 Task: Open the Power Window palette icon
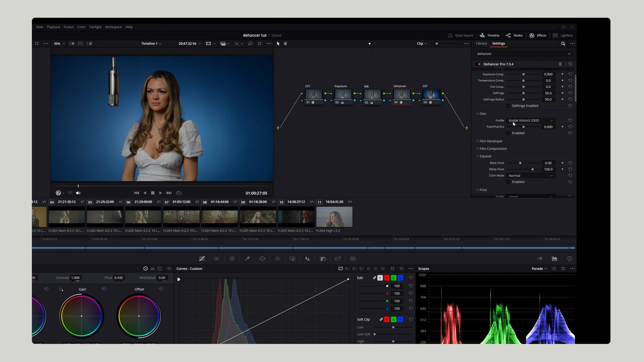262,258
